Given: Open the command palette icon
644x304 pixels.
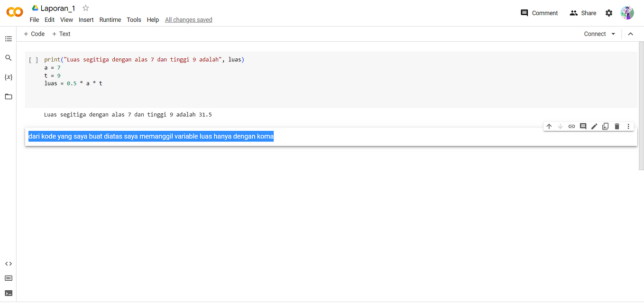Looking at the screenshot, I should 8,278.
